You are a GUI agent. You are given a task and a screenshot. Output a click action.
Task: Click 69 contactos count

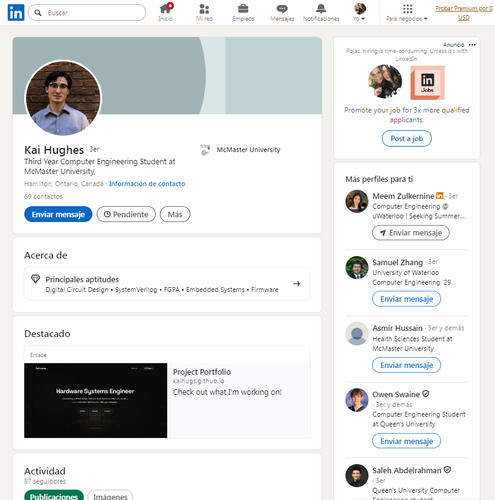[x=43, y=196]
